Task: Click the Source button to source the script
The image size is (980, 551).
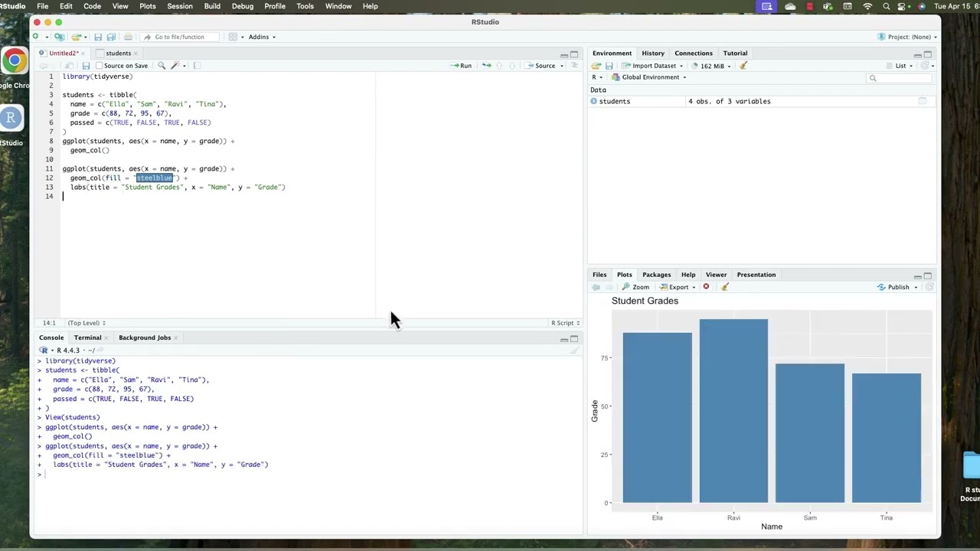Action: click(x=541, y=66)
